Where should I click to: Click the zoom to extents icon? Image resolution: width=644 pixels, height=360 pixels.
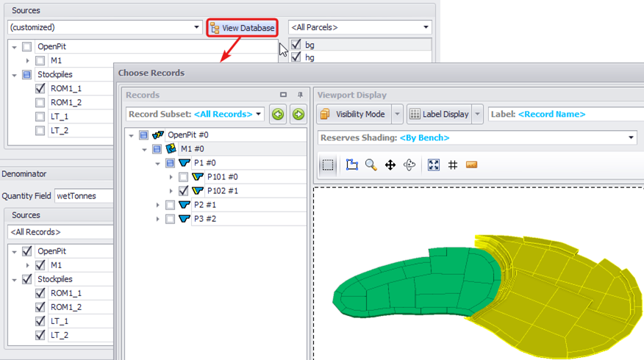pyautogui.click(x=434, y=165)
